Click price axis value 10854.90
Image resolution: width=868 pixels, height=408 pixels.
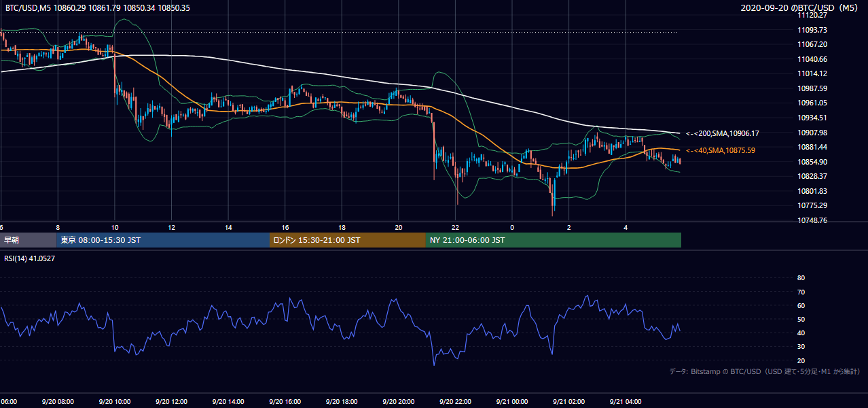(x=812, y=162)
